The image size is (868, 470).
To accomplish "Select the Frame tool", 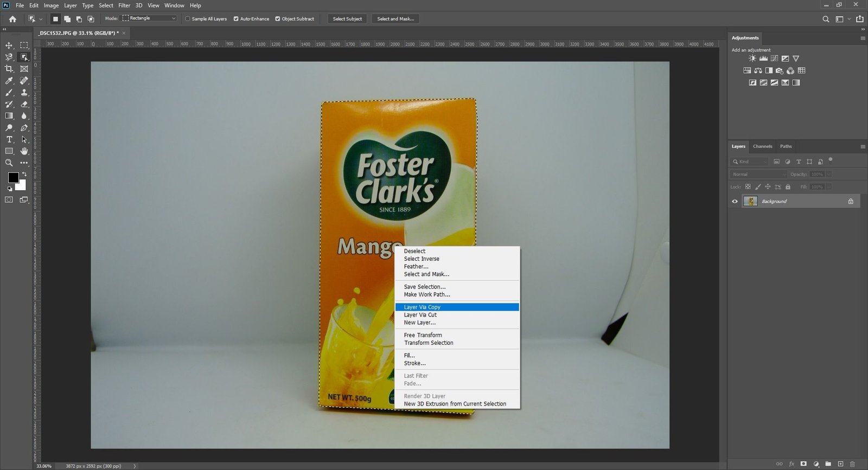I will click(x=24, y=69).
